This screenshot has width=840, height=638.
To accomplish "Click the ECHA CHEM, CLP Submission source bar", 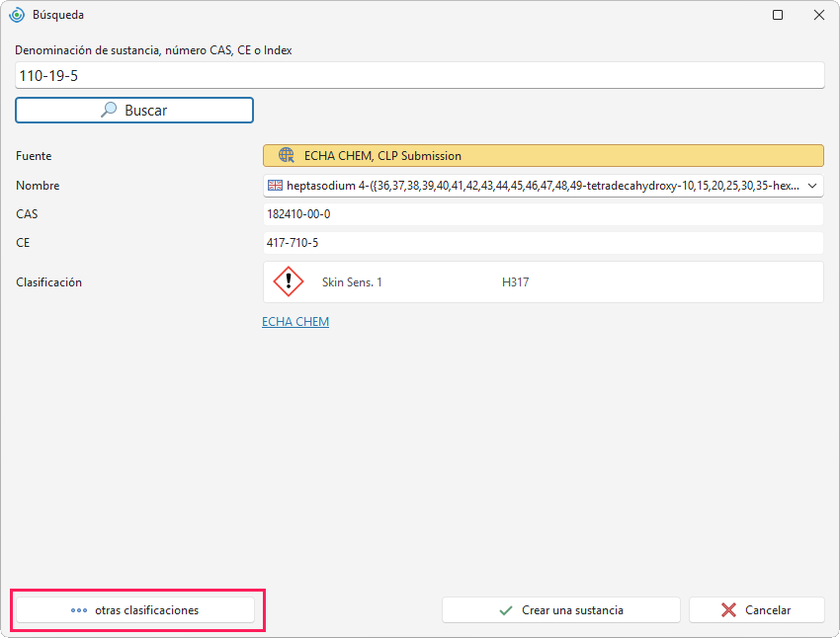I will tap(544, 156).
